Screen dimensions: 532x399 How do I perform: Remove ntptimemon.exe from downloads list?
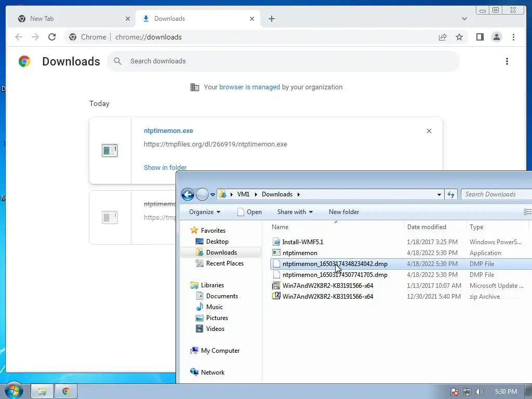[x=429, y=131]
